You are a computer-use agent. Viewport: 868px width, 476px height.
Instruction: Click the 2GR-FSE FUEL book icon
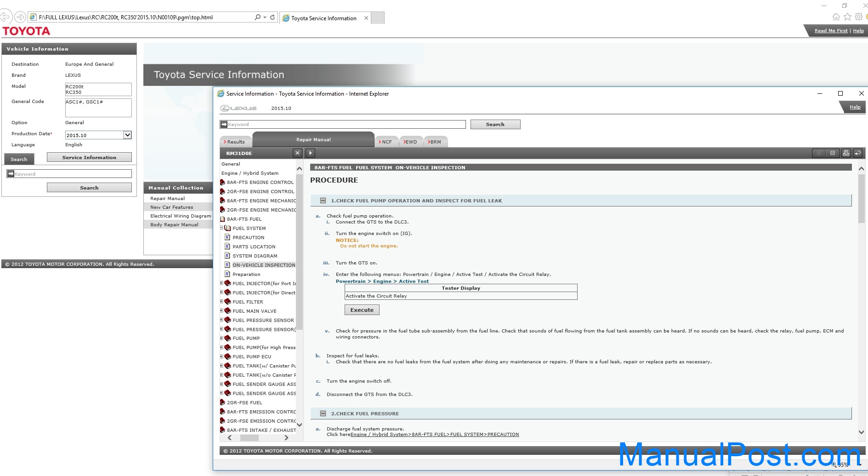222,402
